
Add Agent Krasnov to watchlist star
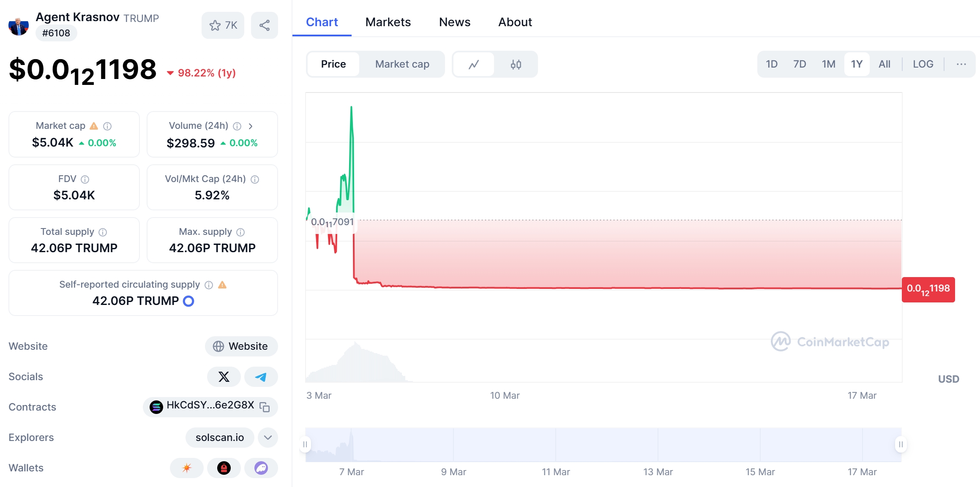click(x=223, y=25)
